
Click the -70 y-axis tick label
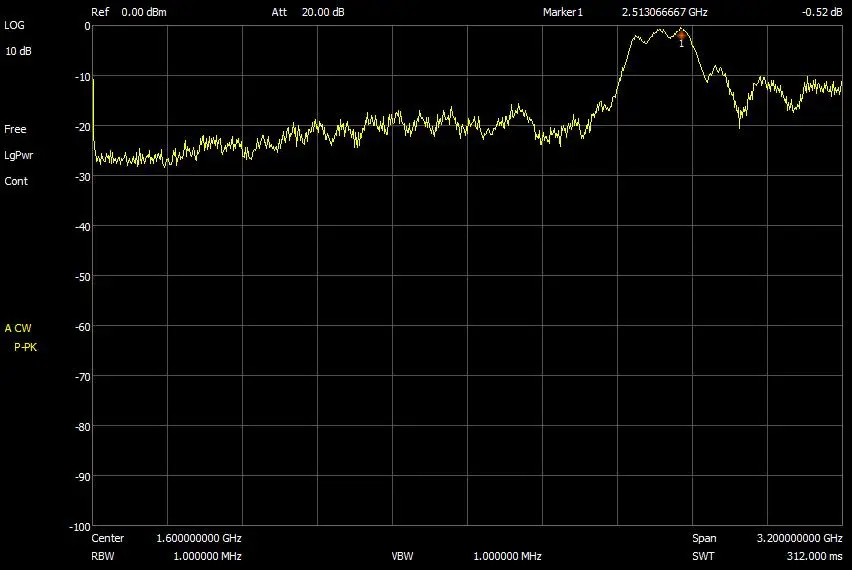pyautogui.click(x=83, y=377)
